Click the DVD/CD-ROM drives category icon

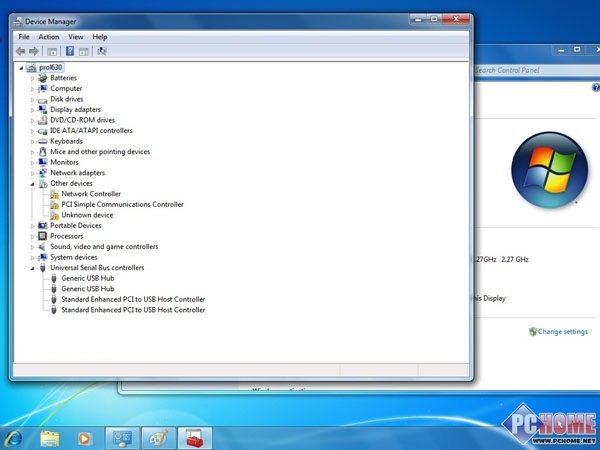pyautogui.click(x=42, y=121)
